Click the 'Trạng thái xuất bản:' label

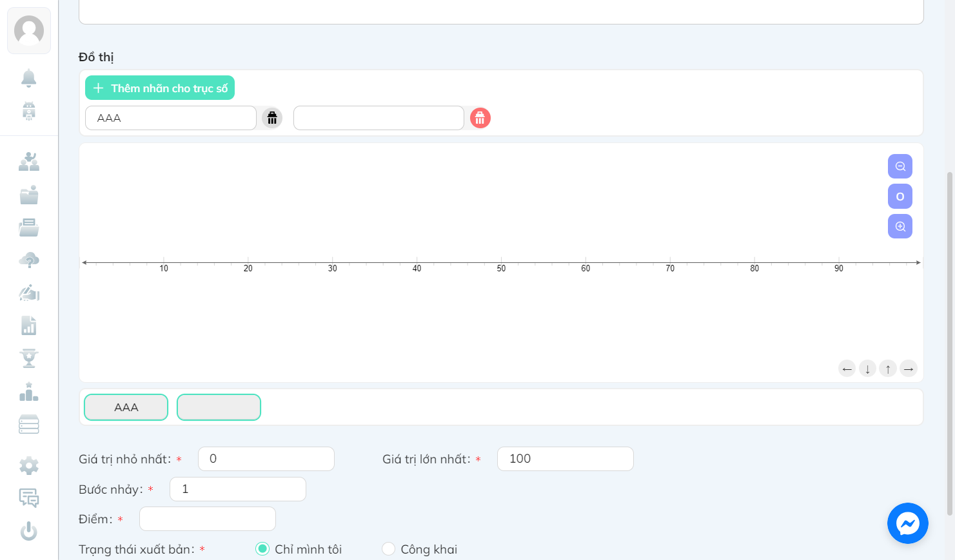pos(137,550)
